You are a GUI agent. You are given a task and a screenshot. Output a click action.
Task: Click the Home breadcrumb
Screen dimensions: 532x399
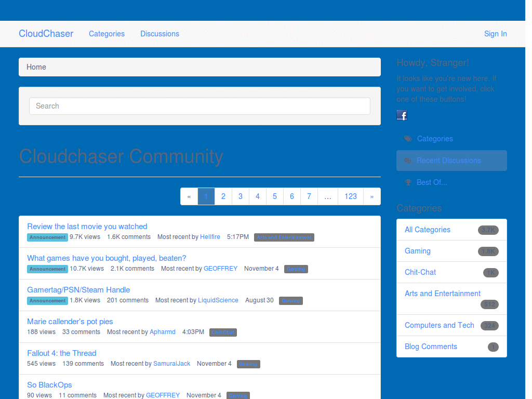pos(36,67)
